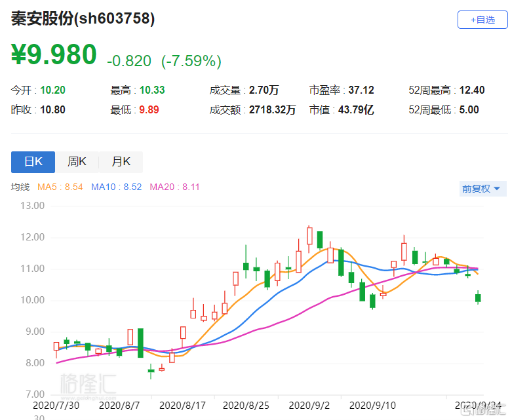510x420 pixels.
Task: Click the tallest green candlestick near 2020/8/11
Action: coord(140,343)
